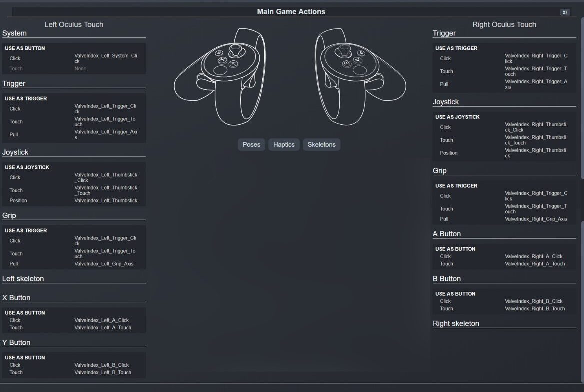Click ValveIndex_Left_Thumbstick_Click binding
The width and height of the screenshot is (584, 392).
[x=106, y=177]
